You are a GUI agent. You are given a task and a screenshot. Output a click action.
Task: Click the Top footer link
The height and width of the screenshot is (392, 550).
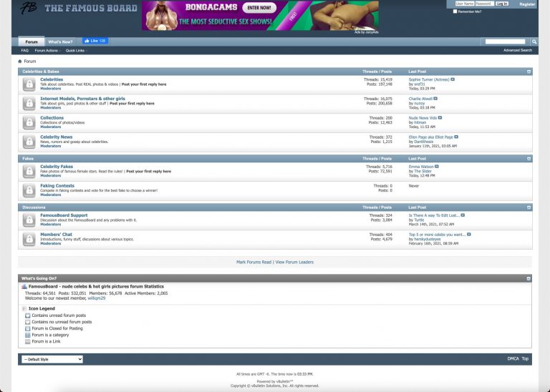[x=525, y=358]
